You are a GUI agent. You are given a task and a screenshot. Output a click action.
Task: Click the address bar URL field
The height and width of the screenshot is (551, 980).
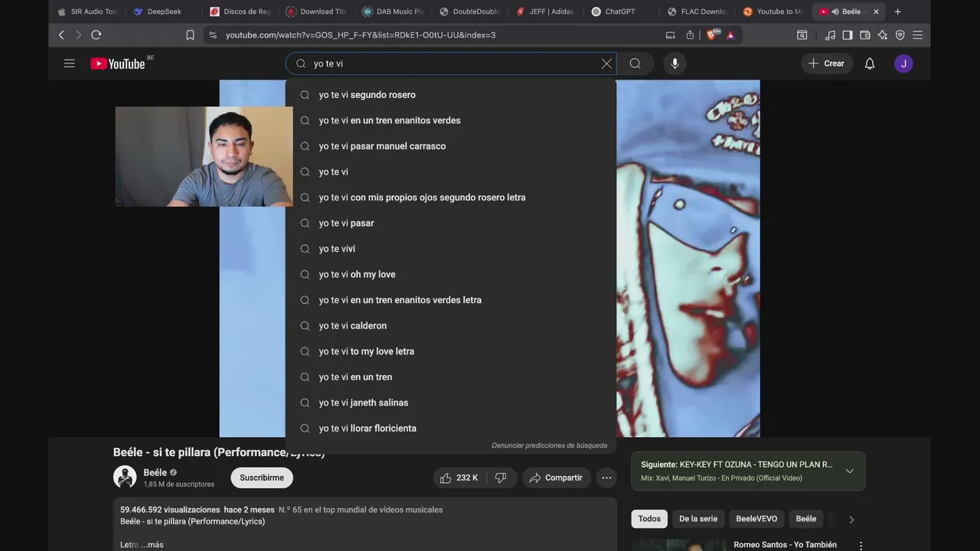436,34
